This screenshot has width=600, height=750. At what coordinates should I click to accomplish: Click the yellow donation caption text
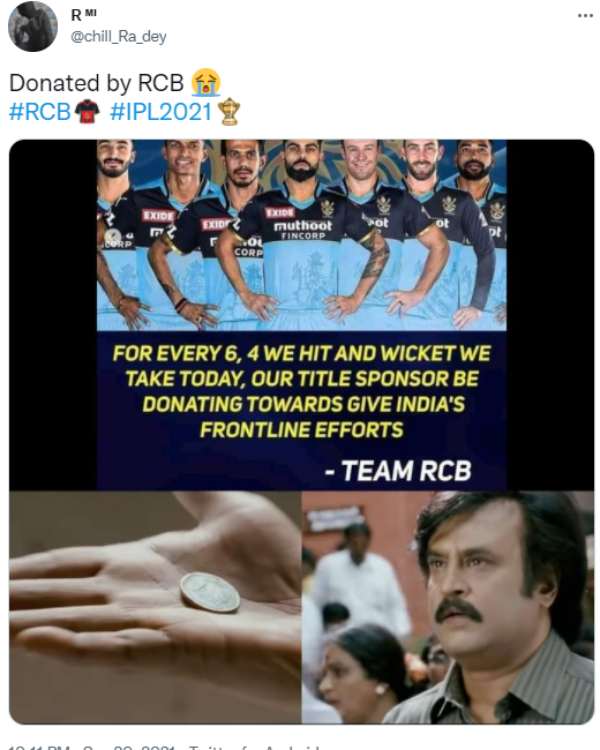coord(301,391)
